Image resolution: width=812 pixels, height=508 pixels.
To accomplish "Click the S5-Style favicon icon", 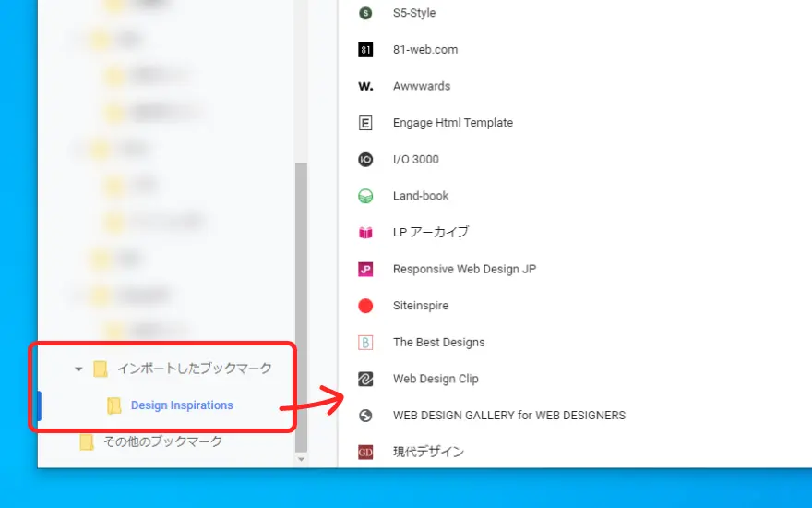I will pyautogui.click(x=365, y=13).
